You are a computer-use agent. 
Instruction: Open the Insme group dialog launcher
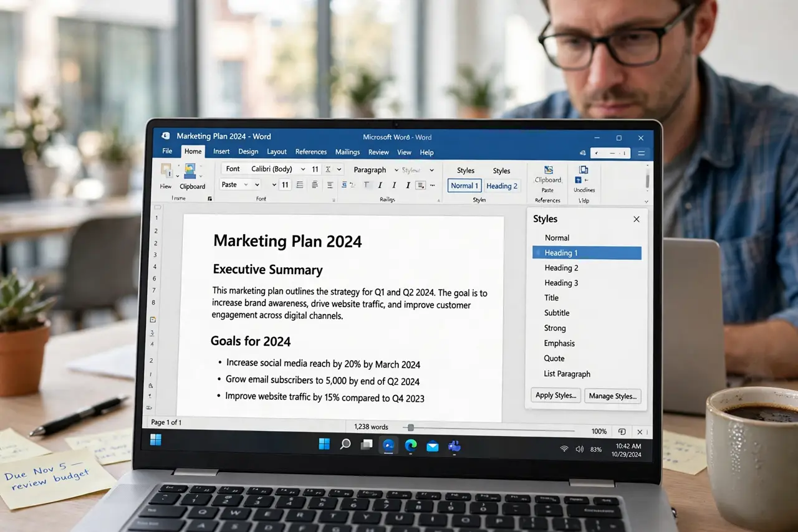[209, 199]
